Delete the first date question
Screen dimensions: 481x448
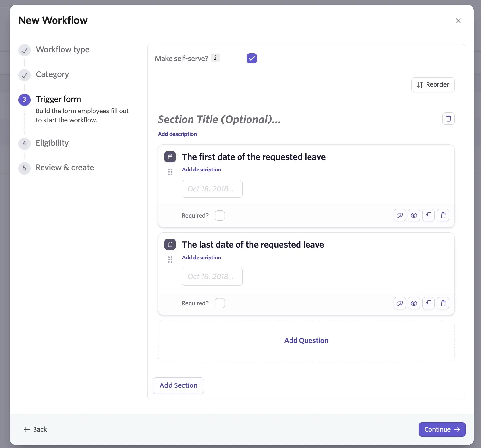443,215
